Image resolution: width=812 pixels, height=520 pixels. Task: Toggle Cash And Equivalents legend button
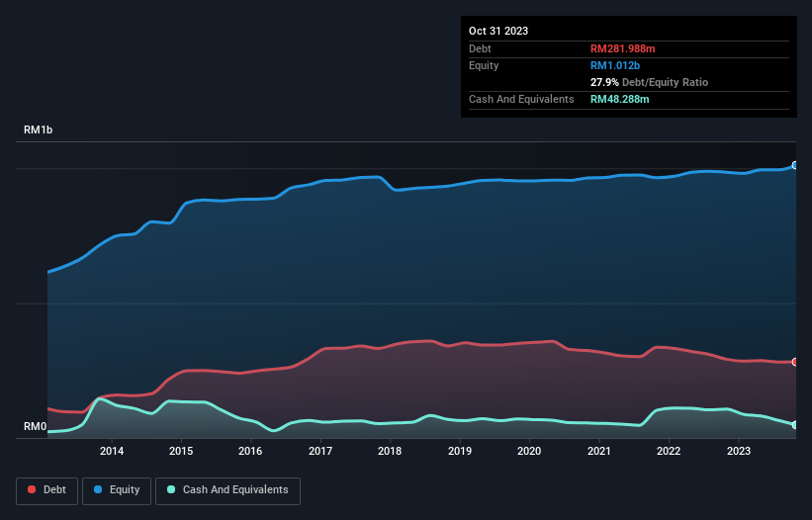point(227,490)
